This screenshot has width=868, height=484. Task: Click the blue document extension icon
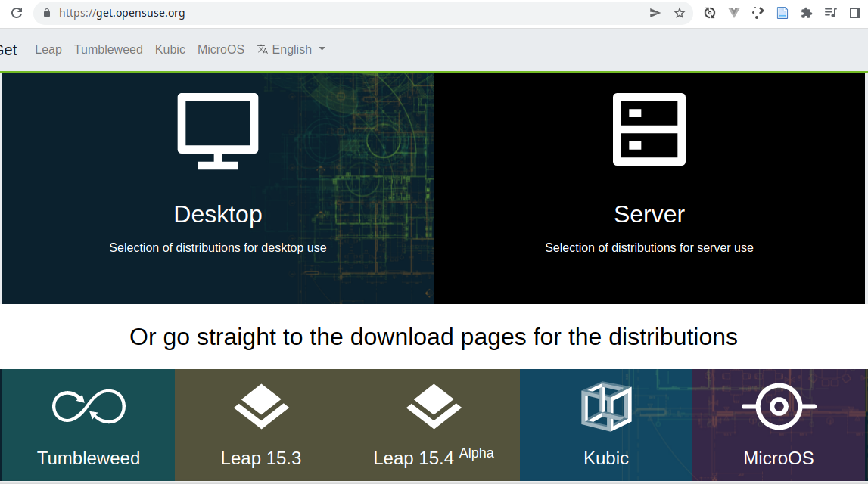pyautogui.click(x=782, y=13)
